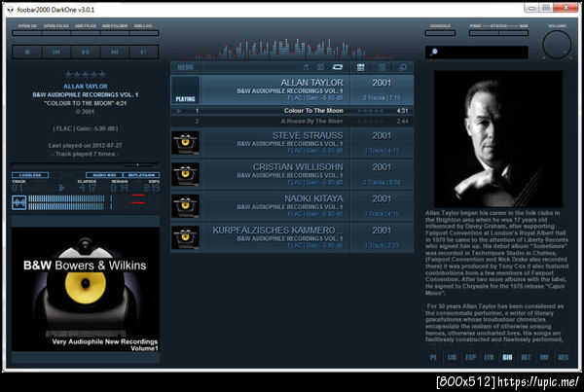Viewport: 584px width, 392px height.
Task: Select track 1 Colour To The Moon
Action: [x=292, y=111]
